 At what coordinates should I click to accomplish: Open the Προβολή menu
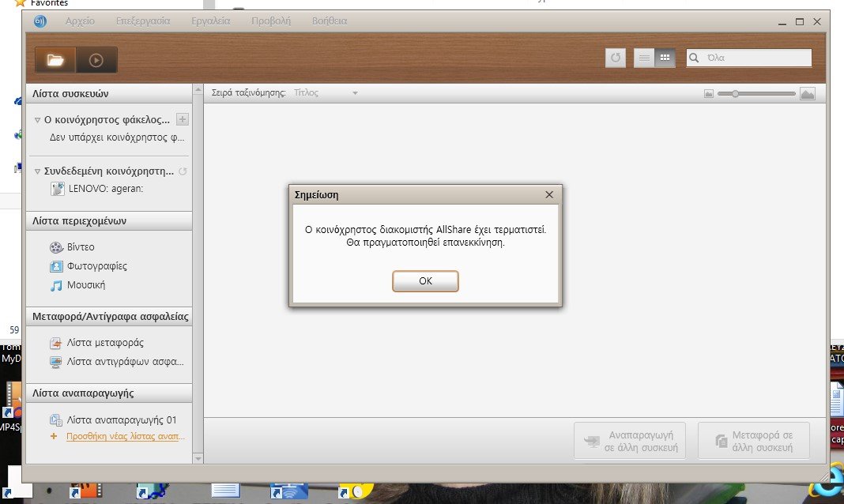pos(271,21)
